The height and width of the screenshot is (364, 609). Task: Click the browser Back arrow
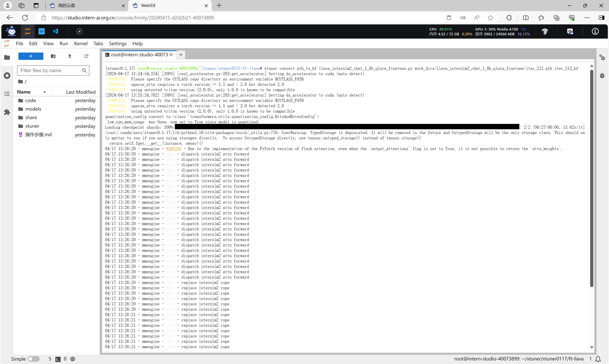10,18
